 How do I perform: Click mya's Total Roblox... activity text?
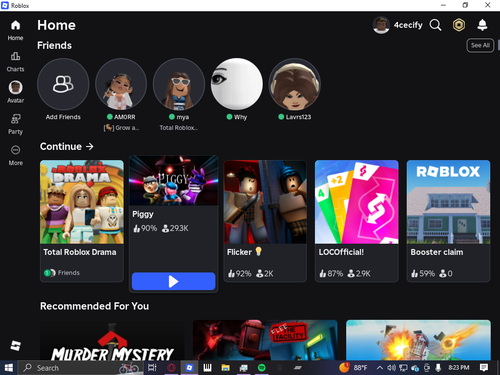click(179, 128)
